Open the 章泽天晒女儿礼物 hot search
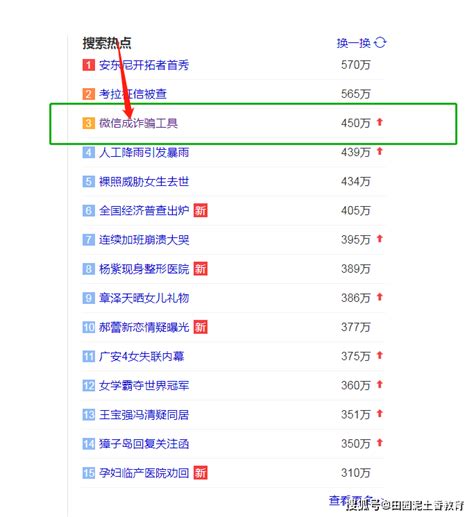Viewport: 474px width, 517px height. [x=144, y=298]
